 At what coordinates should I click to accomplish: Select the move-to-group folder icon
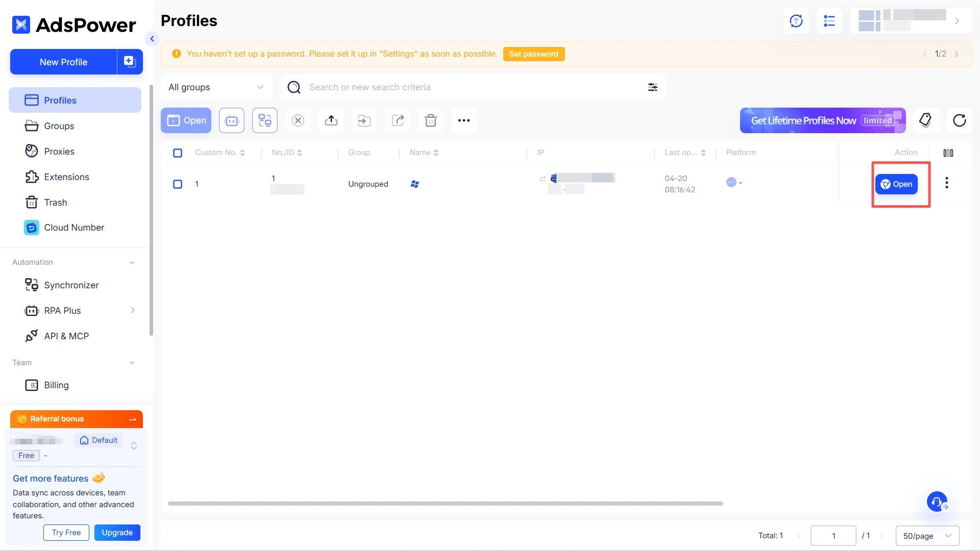tap(364, 120)
